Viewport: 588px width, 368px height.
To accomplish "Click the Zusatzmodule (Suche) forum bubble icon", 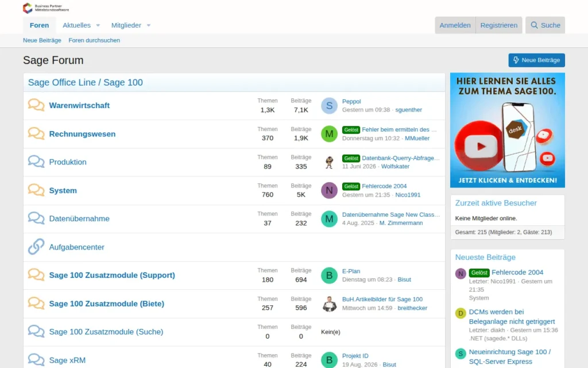I will (36, 332).
